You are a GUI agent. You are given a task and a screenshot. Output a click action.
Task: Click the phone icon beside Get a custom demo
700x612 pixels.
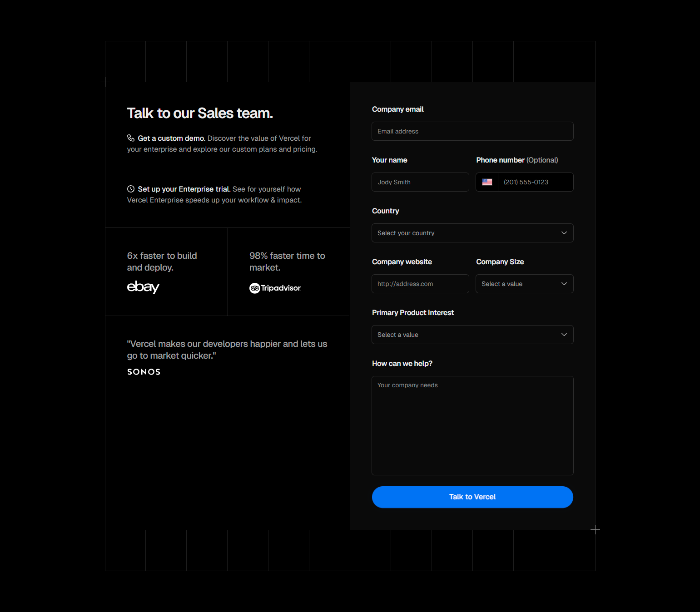pyautogui.click(x=131, y=138)
